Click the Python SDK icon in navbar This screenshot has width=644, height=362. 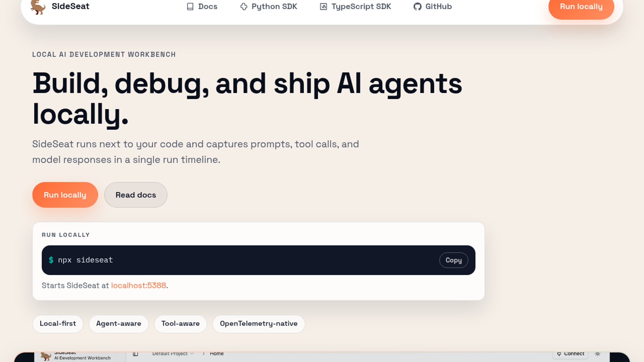pos(244,7)
